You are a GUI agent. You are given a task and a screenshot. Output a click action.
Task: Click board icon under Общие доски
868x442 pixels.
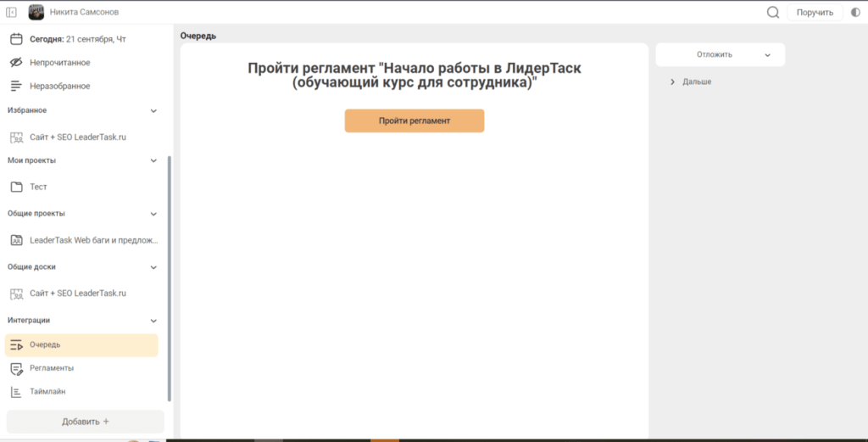17,294
